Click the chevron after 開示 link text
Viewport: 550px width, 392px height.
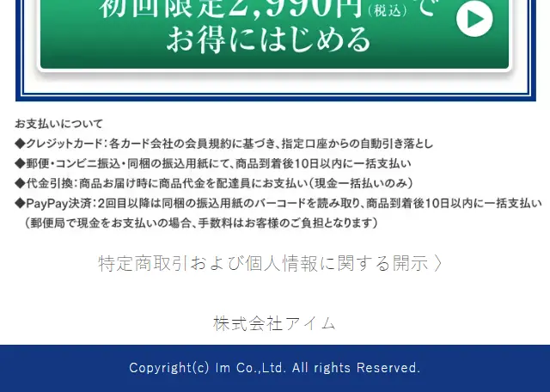click(437, 263)
